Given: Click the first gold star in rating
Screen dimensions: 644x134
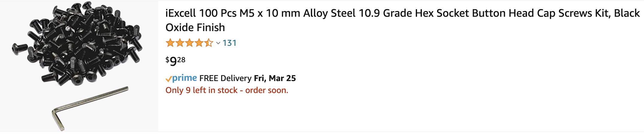Looking at the screenshot, I should tap(170, 43).
